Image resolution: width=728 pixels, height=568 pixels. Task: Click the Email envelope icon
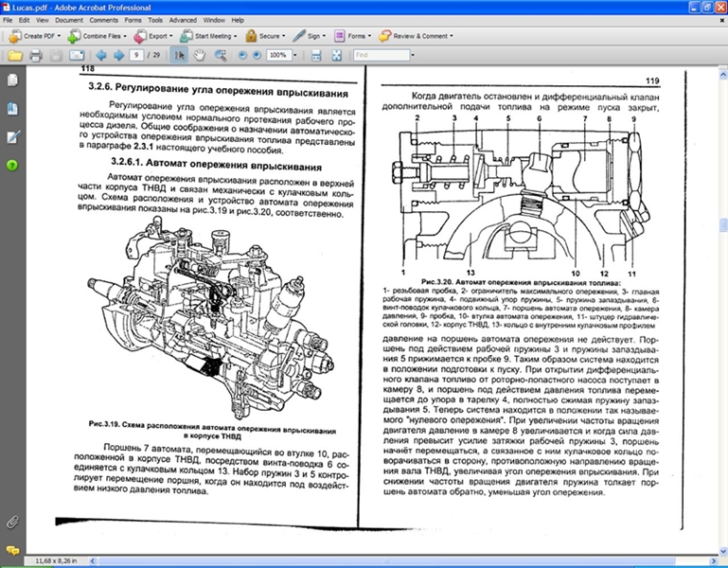coord(78,56)
